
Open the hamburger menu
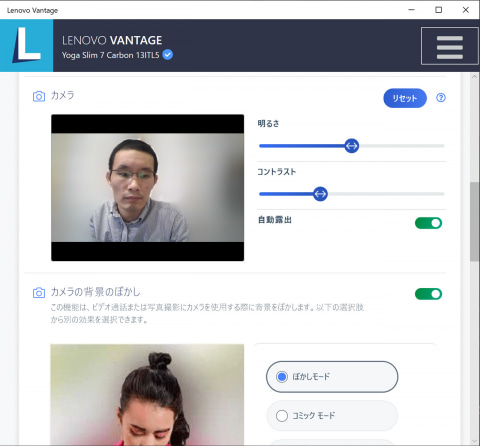[x=450, y=46]
